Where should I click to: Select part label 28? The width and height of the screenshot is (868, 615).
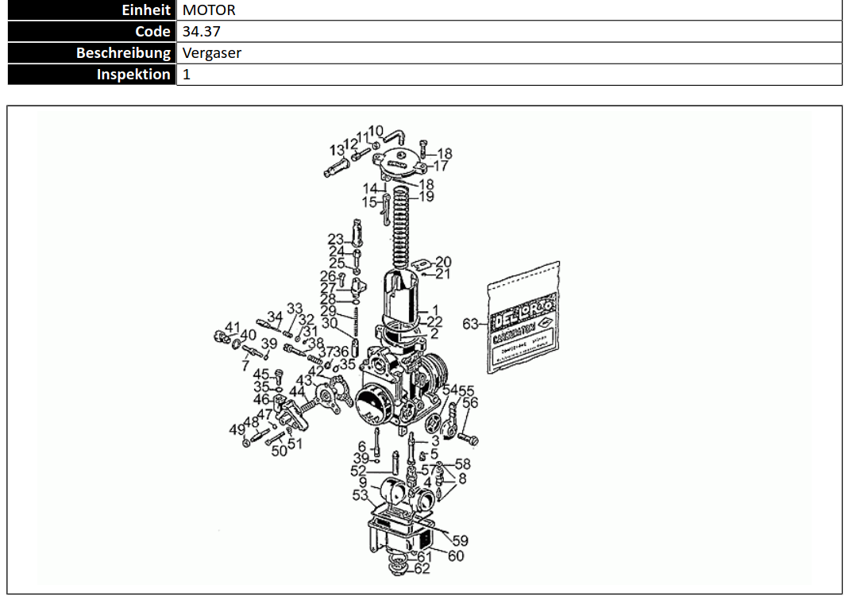(x=328, y=300)
